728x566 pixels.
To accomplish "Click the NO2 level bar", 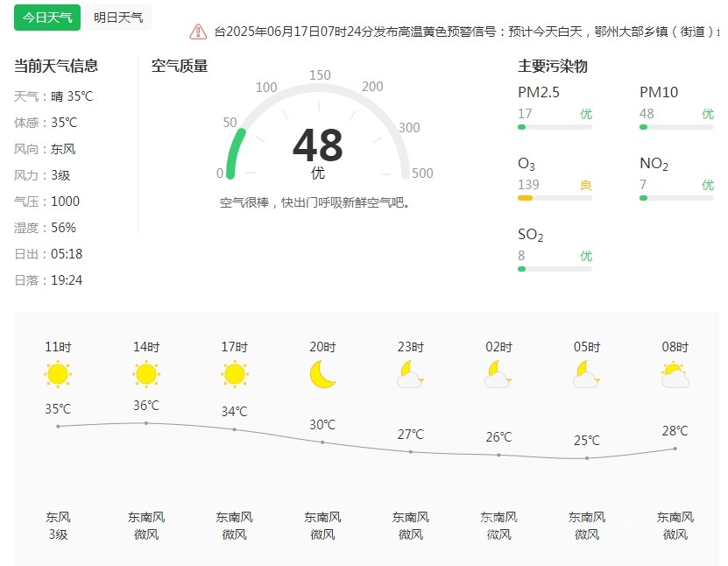I will point(676,198).
